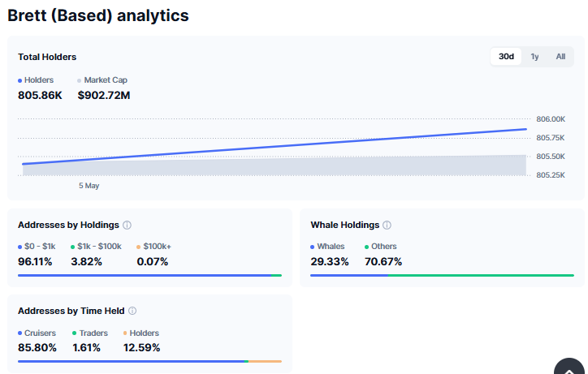The image size is (588, 374).
Task: Toggle the Market Cap legend series
Action: click(102, 80)
